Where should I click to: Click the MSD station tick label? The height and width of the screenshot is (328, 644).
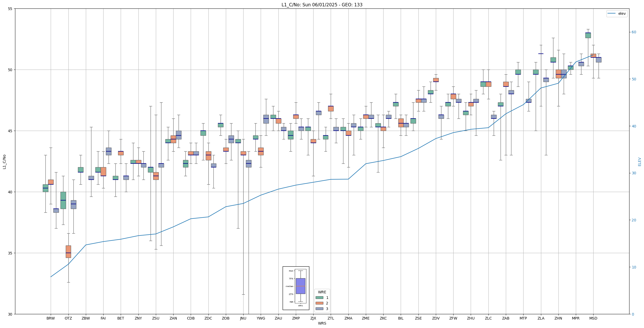click(x=593, y=318)
